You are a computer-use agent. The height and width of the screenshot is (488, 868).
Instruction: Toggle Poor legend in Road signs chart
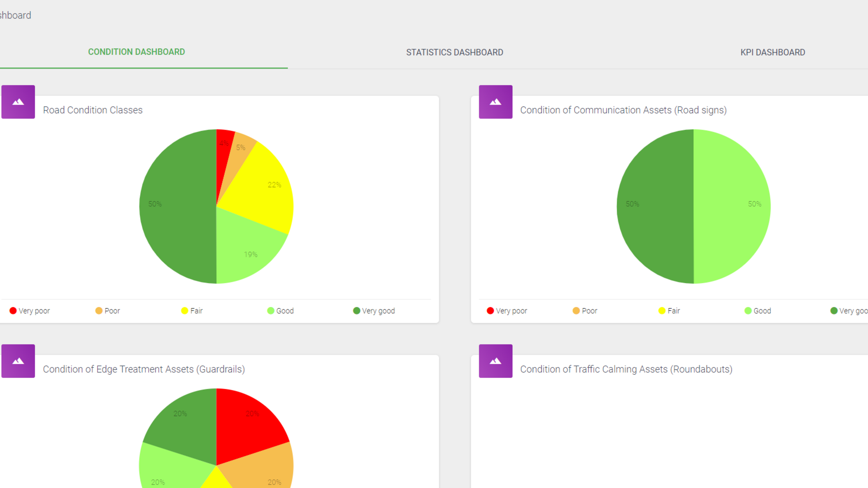coord(585,311)
